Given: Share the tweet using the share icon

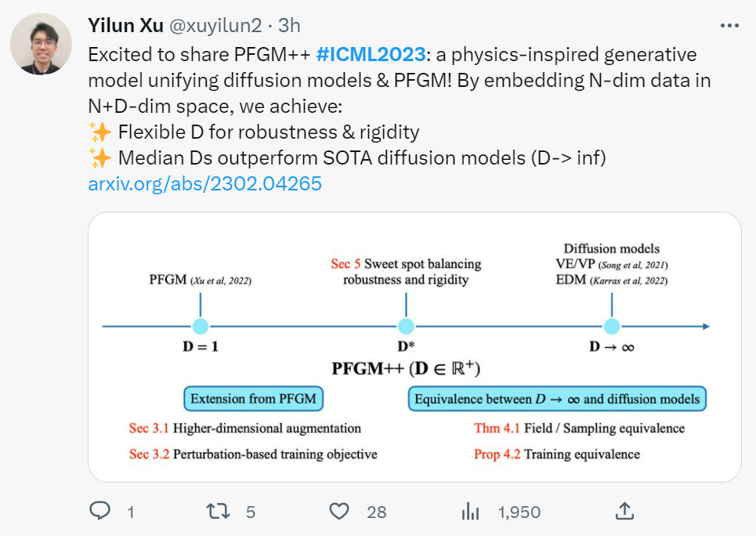Looking at the screenshot, I should pos(624,511).
